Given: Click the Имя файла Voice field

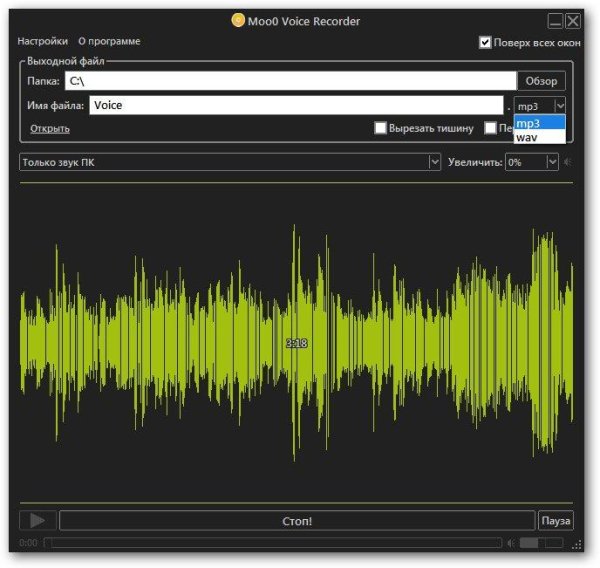Looking at the screenshot, I should point(296,105).
